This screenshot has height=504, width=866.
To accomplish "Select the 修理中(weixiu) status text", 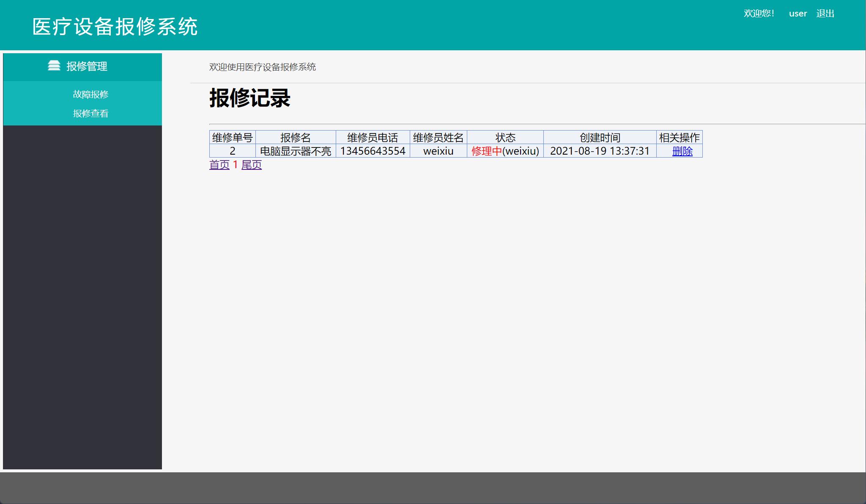I will (x=504, y=150).
